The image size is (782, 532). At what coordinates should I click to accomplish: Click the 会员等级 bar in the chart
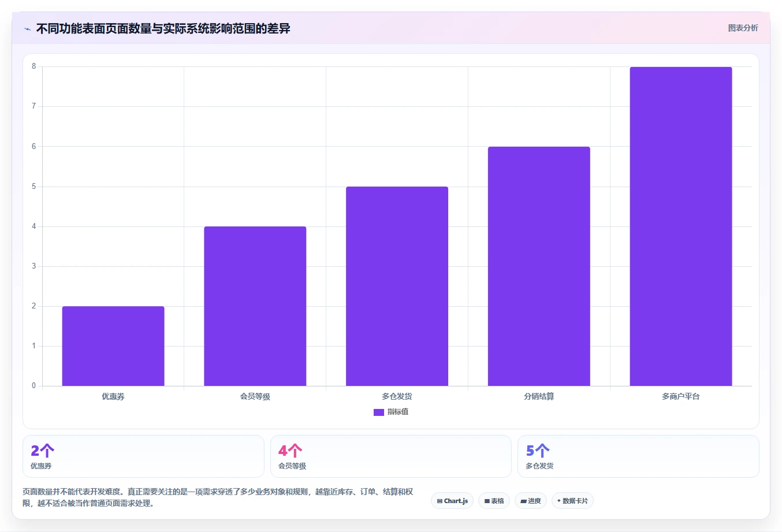click(x=255, y=306)
